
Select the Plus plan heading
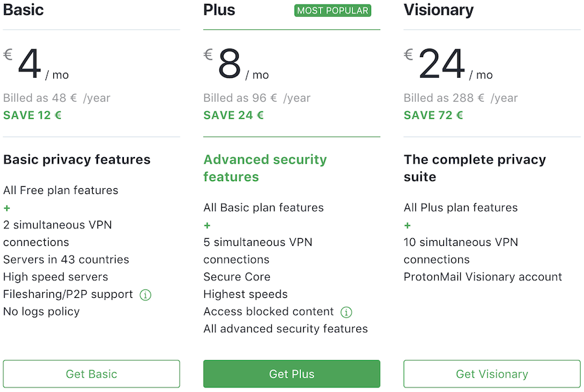[x=219, y=10]
